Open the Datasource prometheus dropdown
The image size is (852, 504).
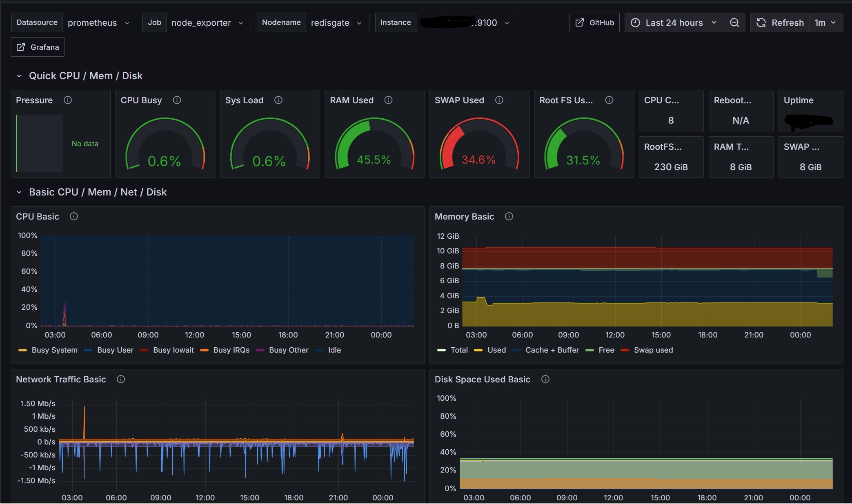[98, 22]
